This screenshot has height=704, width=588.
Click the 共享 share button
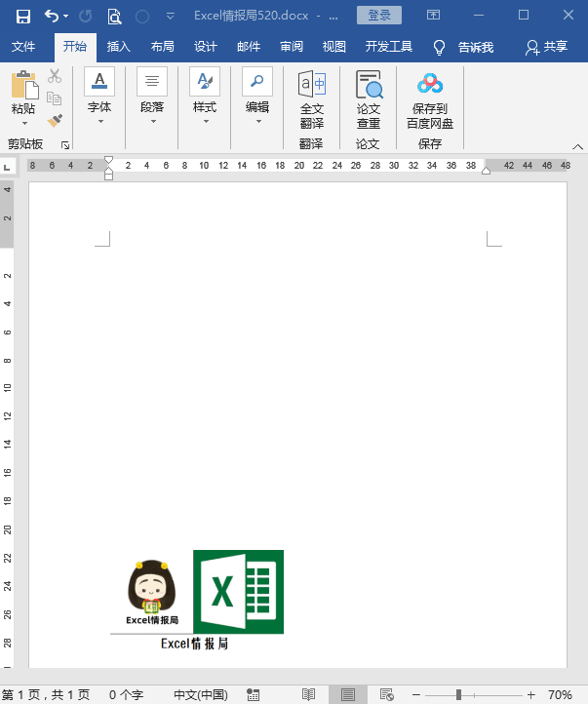546,47
